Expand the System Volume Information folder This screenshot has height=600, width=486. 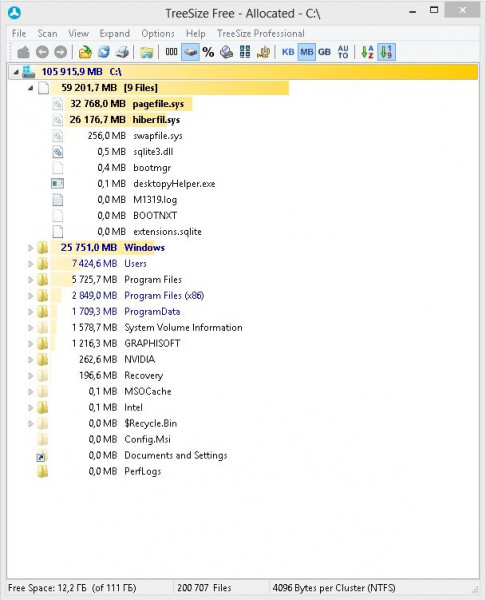pos(31,328)
